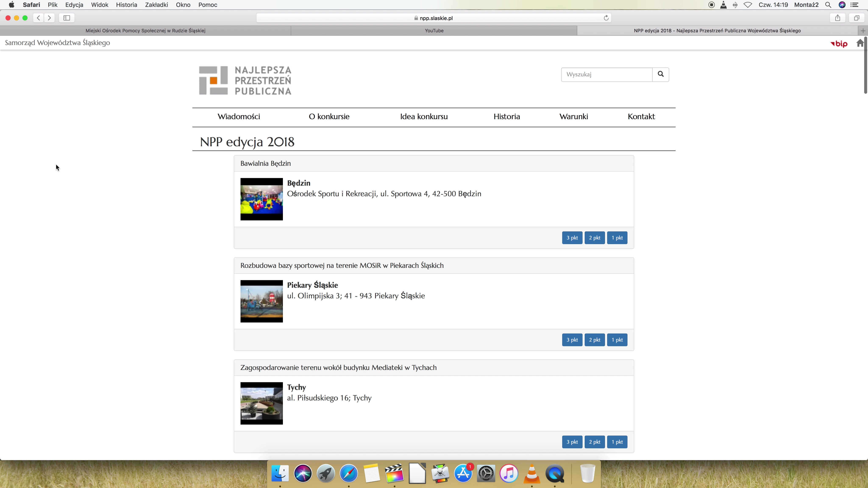This screenshot has height=488, width=868.
Task: Open Final Cut Pro clapperboard in Dock
Action: coord(394,473)
